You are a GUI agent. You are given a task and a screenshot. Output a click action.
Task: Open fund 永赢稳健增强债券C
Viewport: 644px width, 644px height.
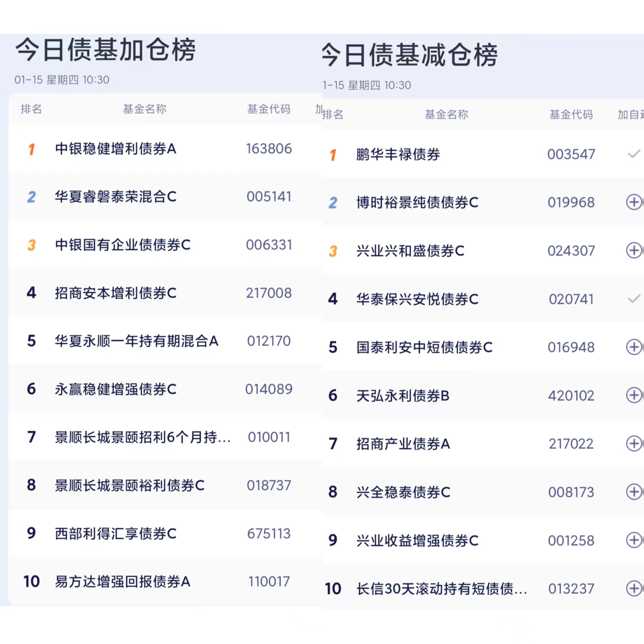click(x=116, y=389)
